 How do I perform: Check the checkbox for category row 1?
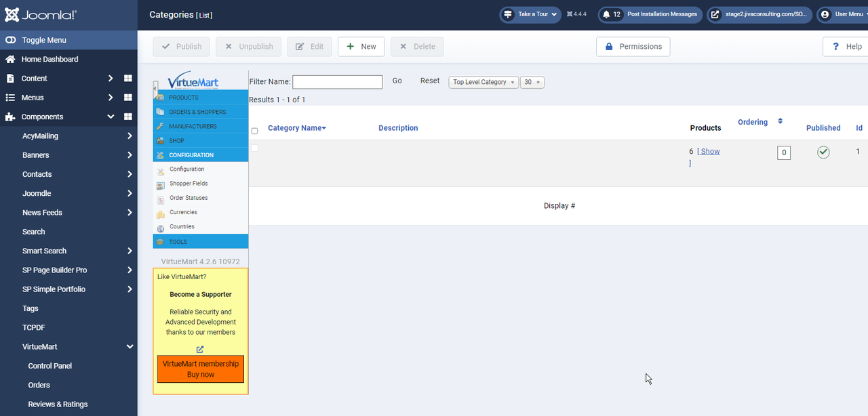click(x=255, y=148)
